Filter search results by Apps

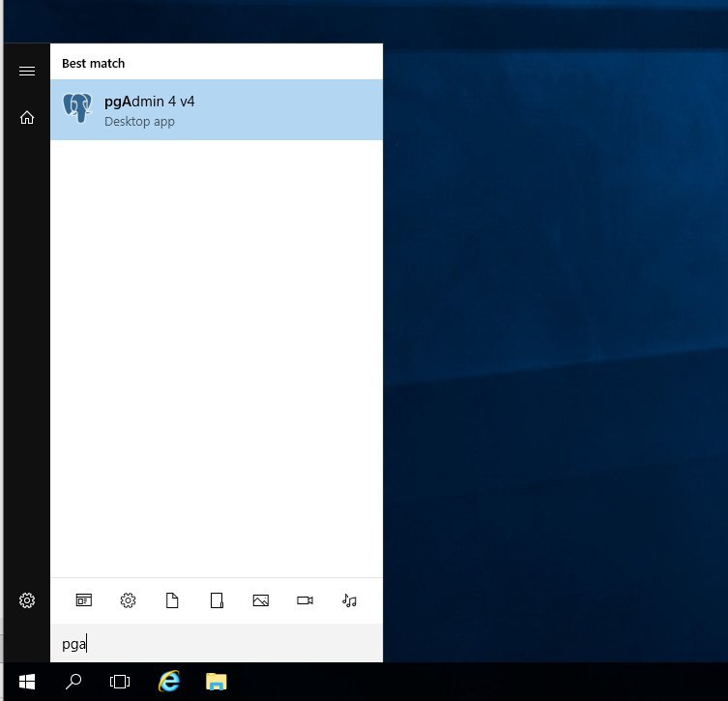(x=83, y=600)
